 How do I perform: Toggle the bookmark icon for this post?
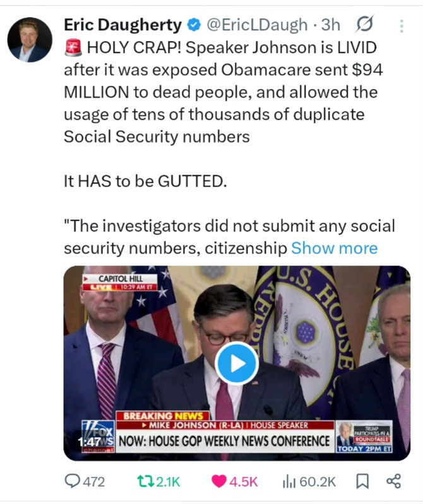click(x=362, y=481)
